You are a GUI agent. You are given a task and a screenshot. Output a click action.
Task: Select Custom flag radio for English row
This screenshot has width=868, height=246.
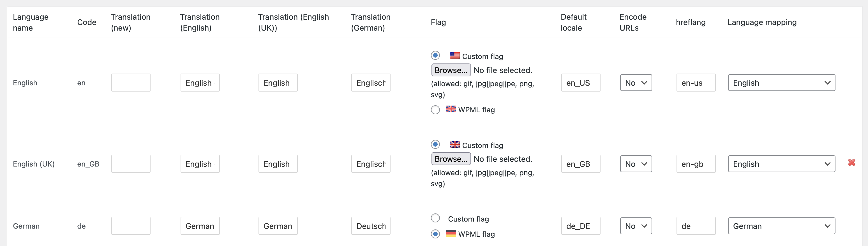435,55
